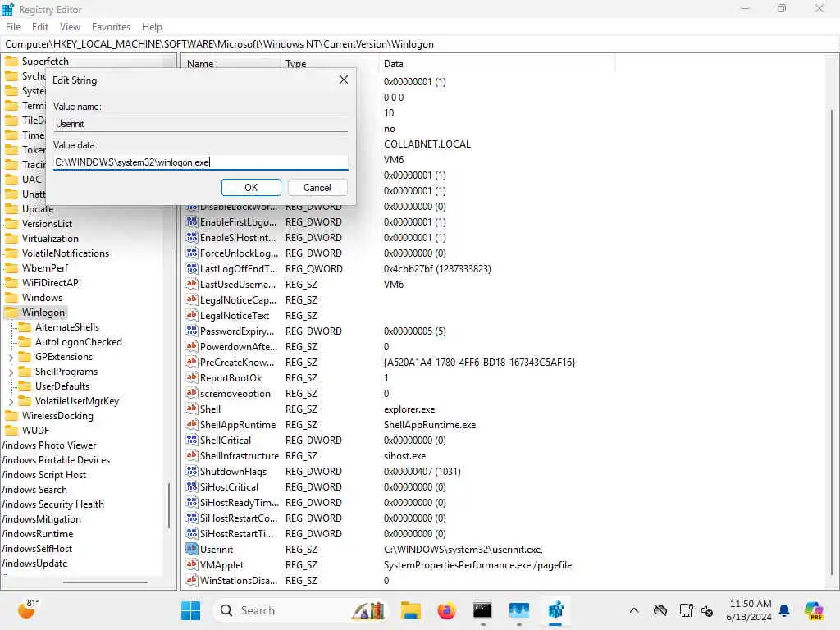Viewport: 840px width, 630px height.
Task: Select the SiHostCritical value name
Action: click(230, 487)
